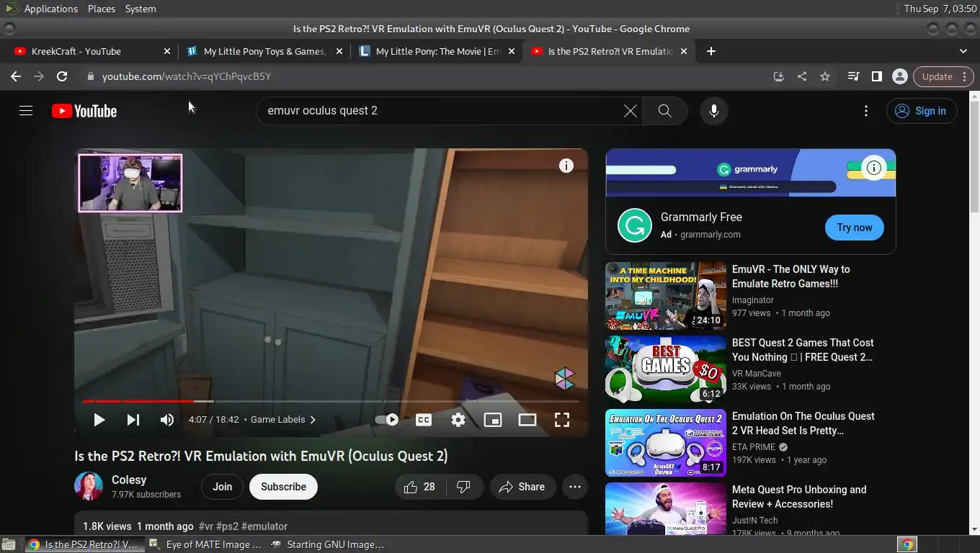The image size is (980, 553).
Task: Open Grammarly ad info icon
Action: pos(873,168)
